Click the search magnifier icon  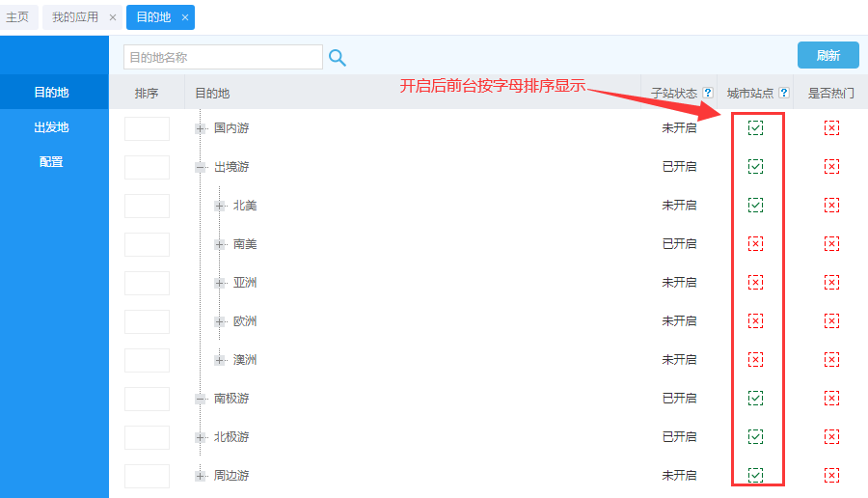[337, 58]
